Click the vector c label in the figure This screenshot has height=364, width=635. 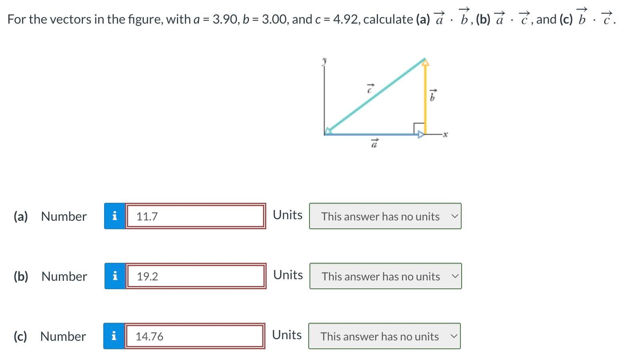[370, 89]
